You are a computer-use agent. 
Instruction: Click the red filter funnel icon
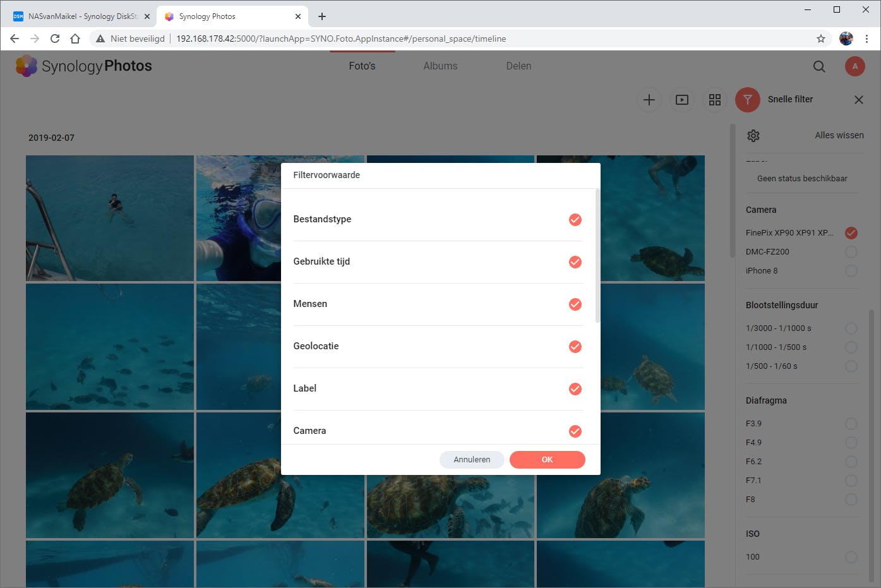tap(748, 100)
